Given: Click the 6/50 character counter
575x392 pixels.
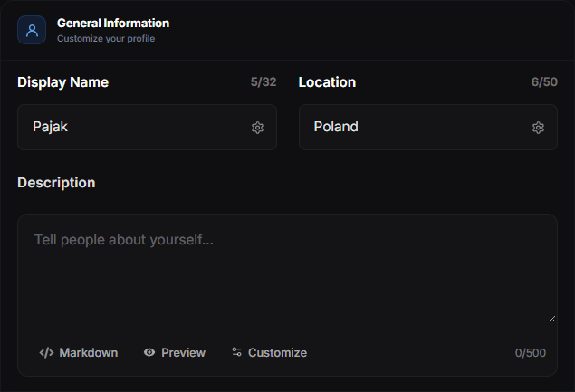Looking at the screenshot, I should click(544, 82).
